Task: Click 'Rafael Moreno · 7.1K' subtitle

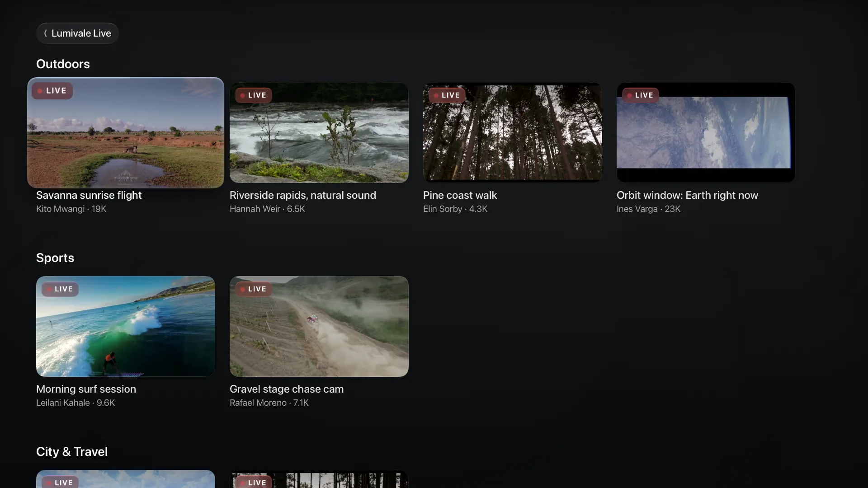Action: coord(269,403)
